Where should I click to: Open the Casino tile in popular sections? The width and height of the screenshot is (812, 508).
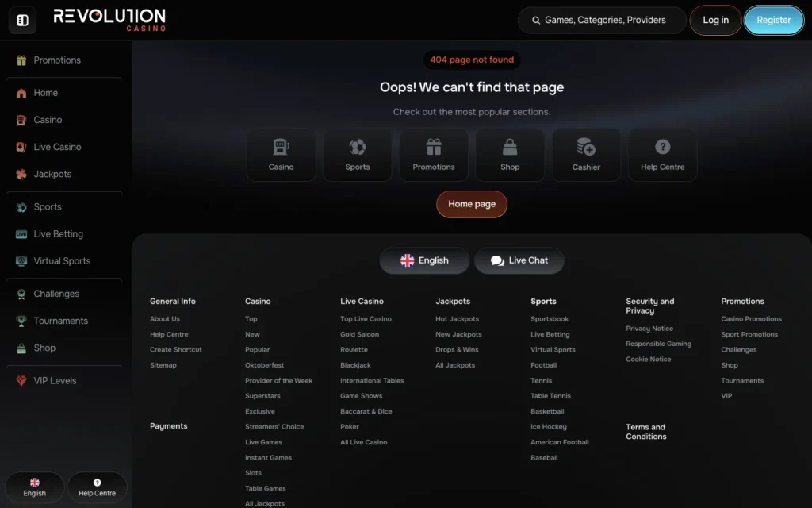point(282,155)
